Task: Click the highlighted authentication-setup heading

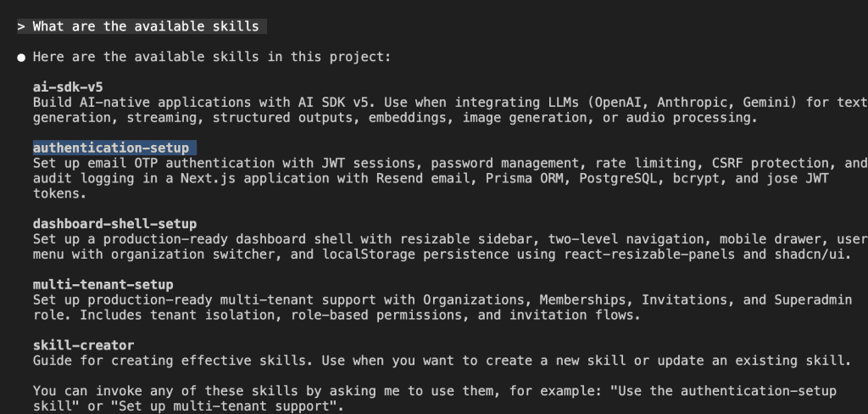Action: (x=111, y=148)
